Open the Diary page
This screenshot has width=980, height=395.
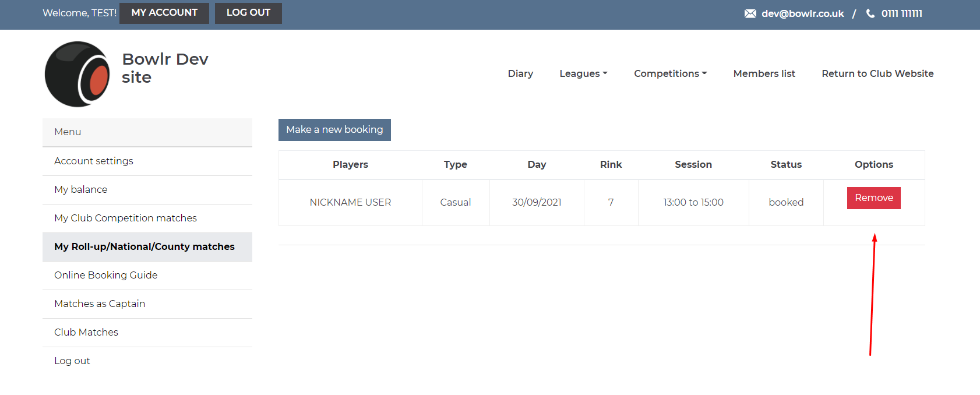tap(520, 73)
